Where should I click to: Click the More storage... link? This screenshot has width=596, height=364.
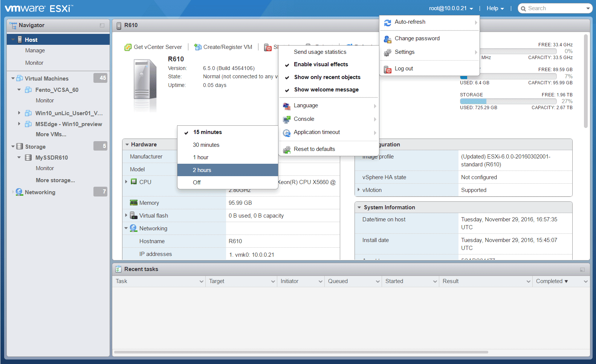[x=55, y=180]
